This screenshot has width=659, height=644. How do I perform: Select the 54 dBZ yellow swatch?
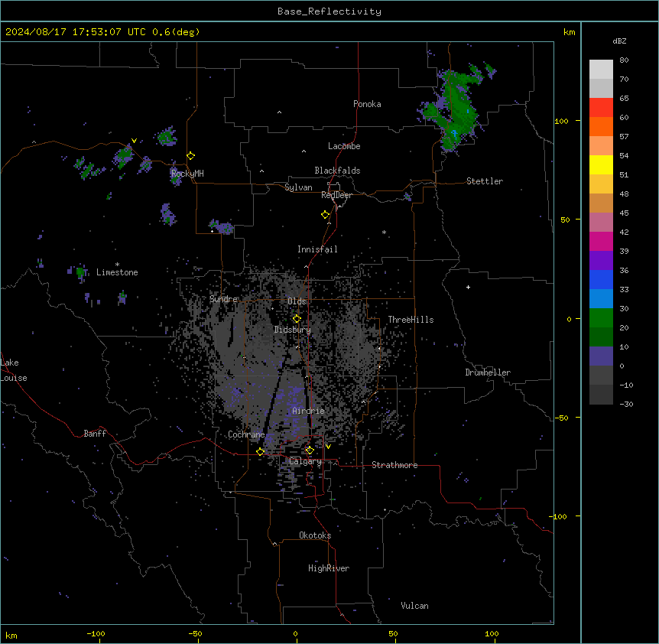point(601,164)
